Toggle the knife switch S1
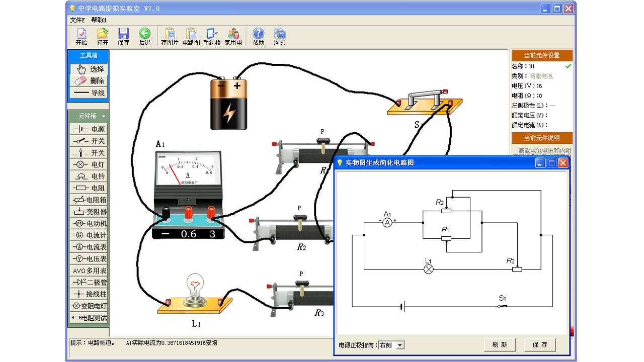Viewport: 644px width, 362px height. point(425,99)
